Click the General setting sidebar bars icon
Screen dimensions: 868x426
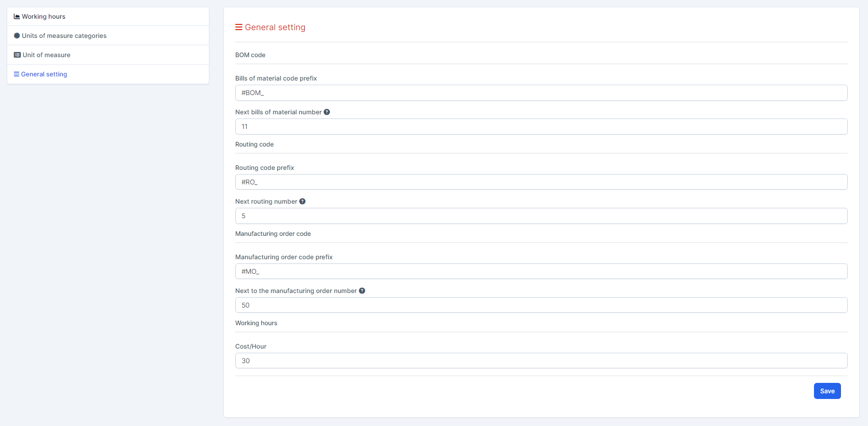[17, 74]
